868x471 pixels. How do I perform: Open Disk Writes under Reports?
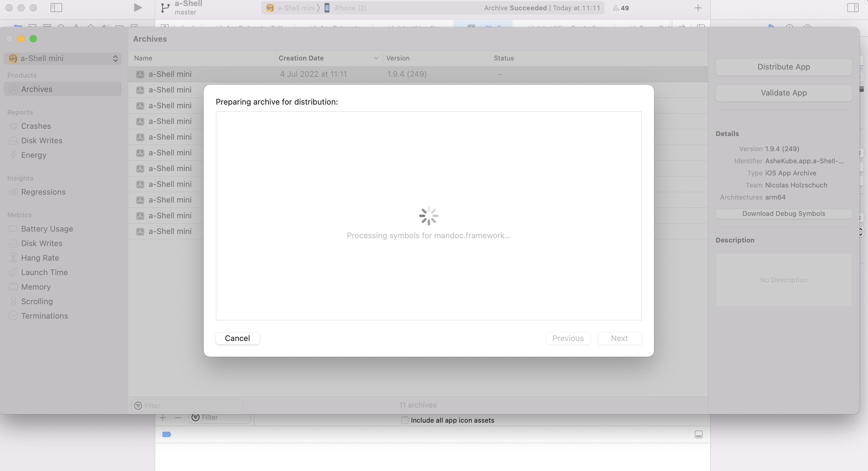[42, 140]
